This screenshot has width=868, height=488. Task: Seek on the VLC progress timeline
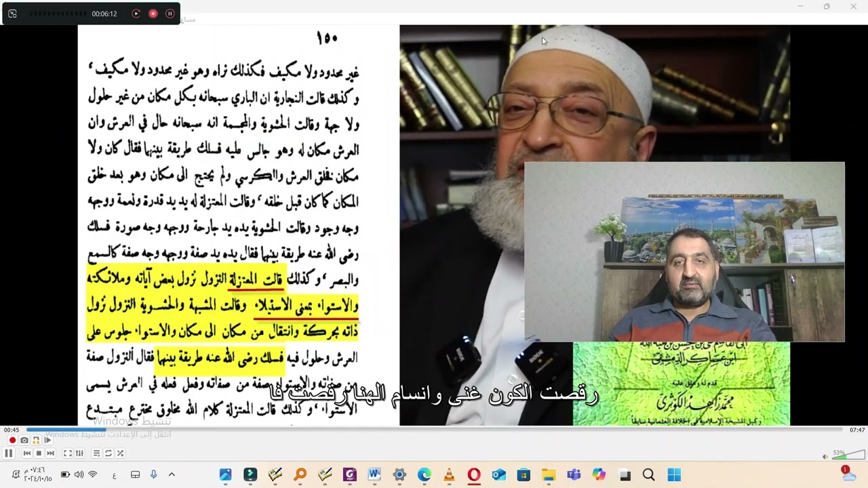(x=436, y=430)
